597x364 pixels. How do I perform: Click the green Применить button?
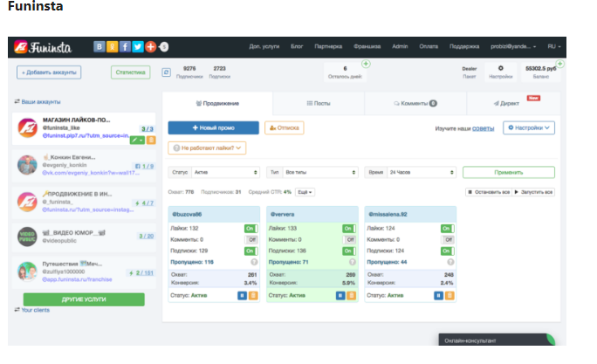pos(509,173)
